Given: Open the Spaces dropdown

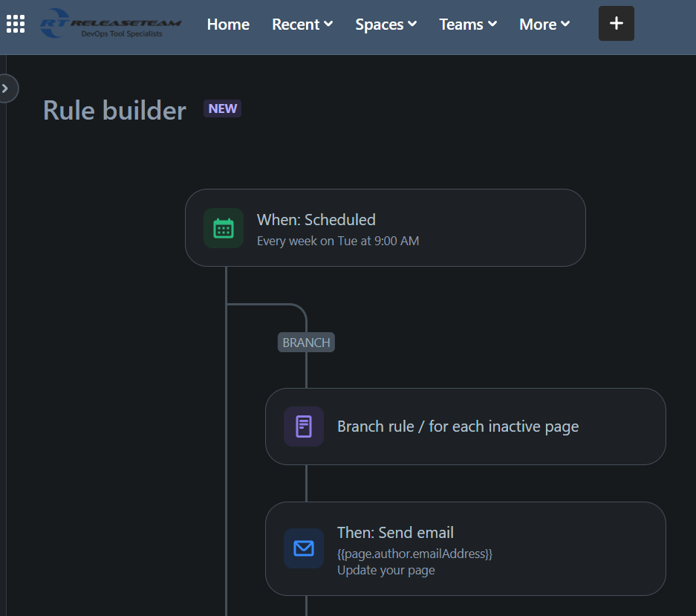Looking at the screenshot, I should coord(386,24).
